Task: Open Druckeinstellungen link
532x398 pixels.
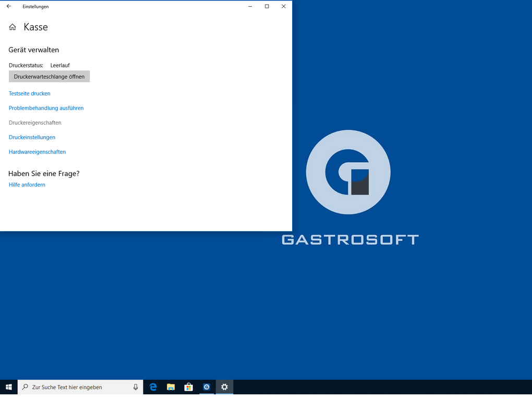Action: pyautogui.click(x=32, y=137)
